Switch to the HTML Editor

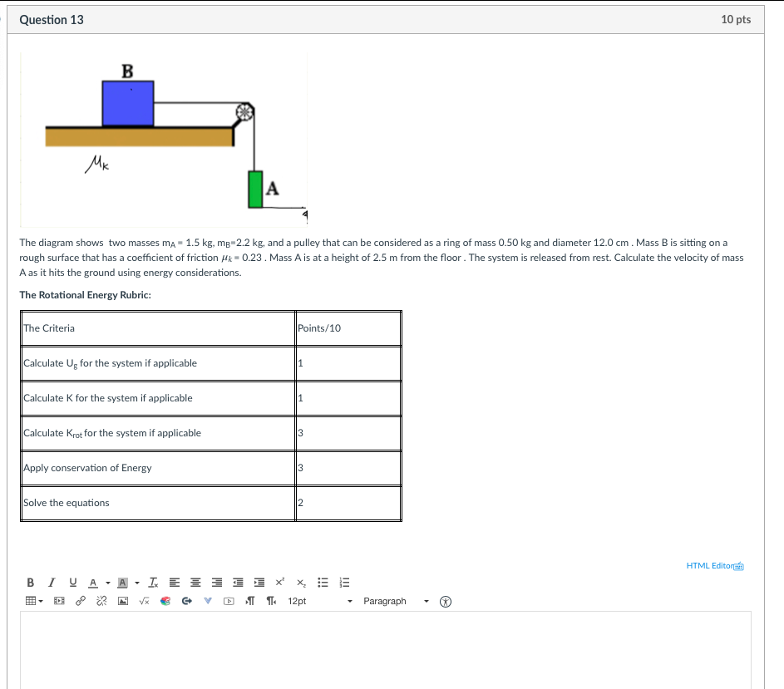pyautogui.click(x=715, y=566)
